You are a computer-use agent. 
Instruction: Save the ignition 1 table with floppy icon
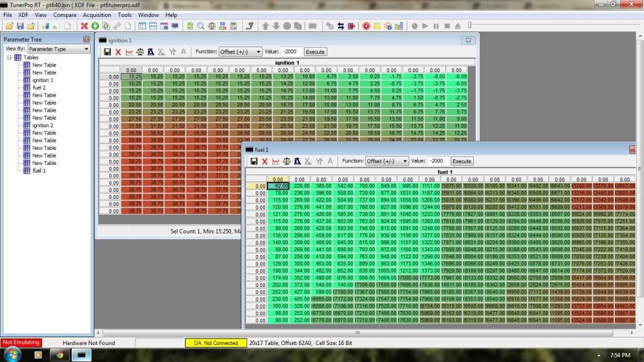coord(107,52)
